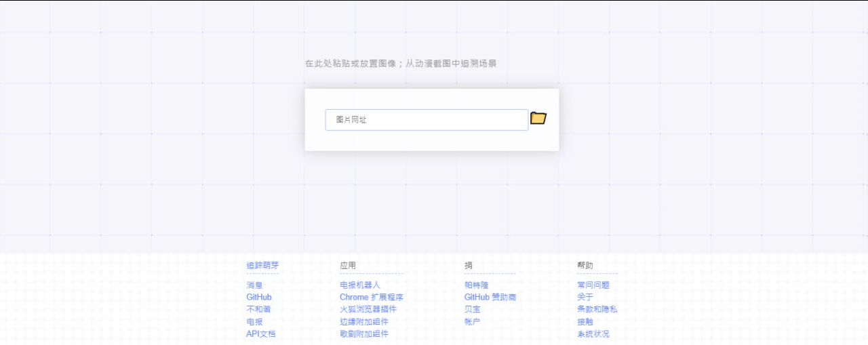This screenshot has height=345, width=868.
Task: Open the 系统状况 link
Action: 593,334
